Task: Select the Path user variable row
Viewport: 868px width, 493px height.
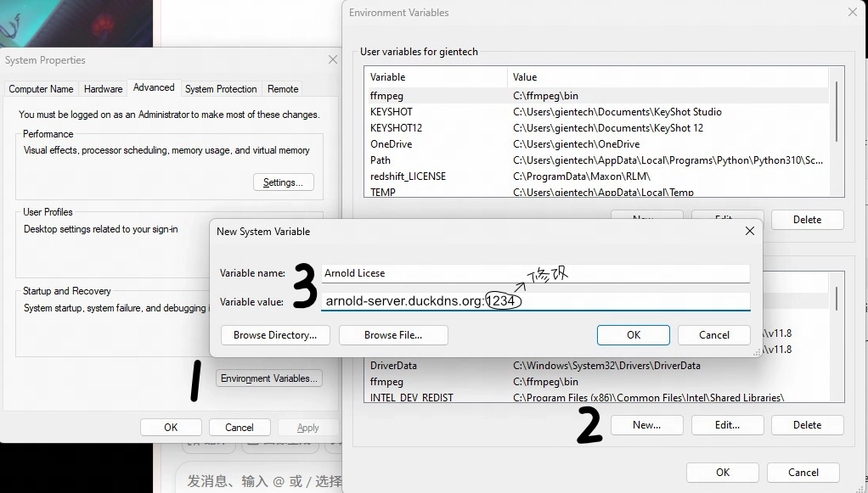Action: pos(380,160)
